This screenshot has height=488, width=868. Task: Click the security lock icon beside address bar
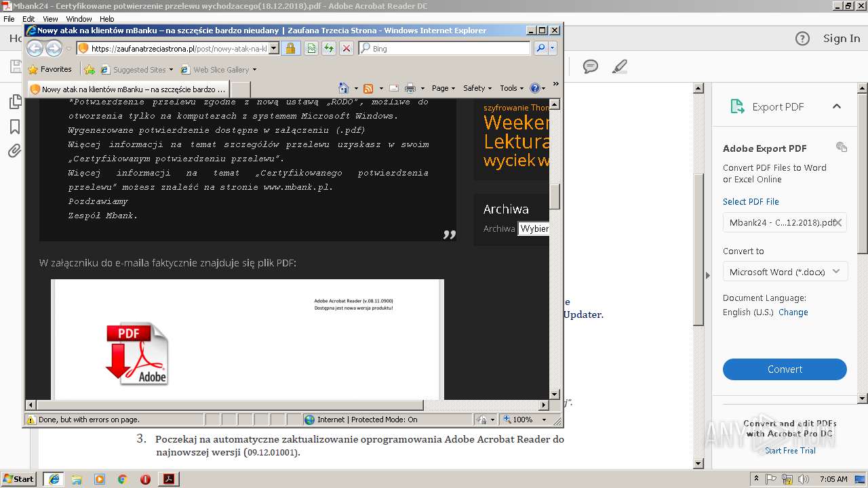pos(290,48)
